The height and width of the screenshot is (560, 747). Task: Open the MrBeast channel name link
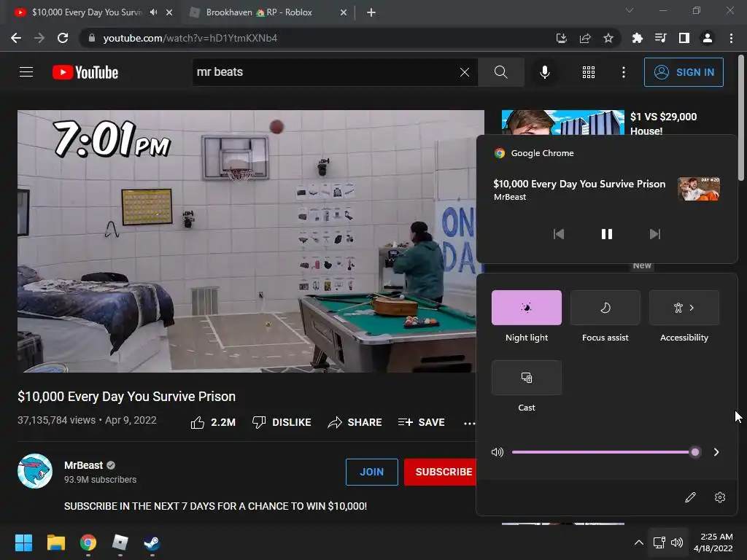click(x=83, y=465)
